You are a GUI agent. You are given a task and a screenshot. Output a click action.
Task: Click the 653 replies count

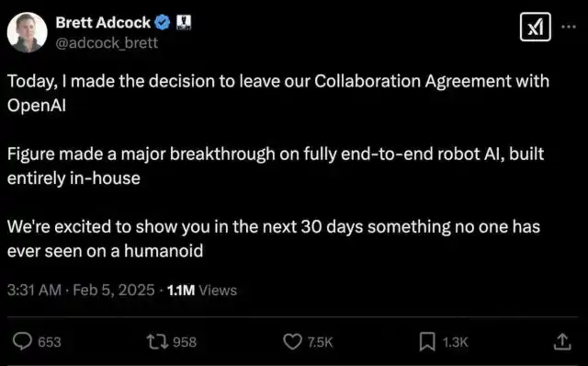coord(49,342)
